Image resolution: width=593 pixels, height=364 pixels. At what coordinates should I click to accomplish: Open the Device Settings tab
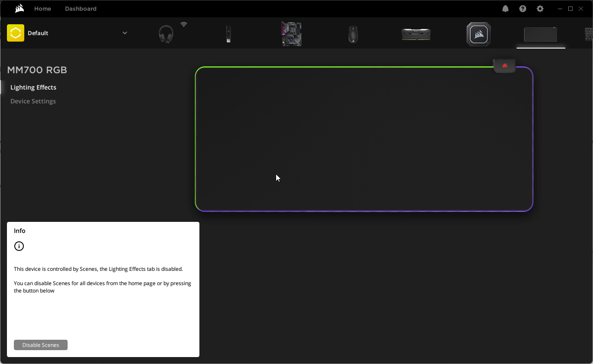click(33, 101)
